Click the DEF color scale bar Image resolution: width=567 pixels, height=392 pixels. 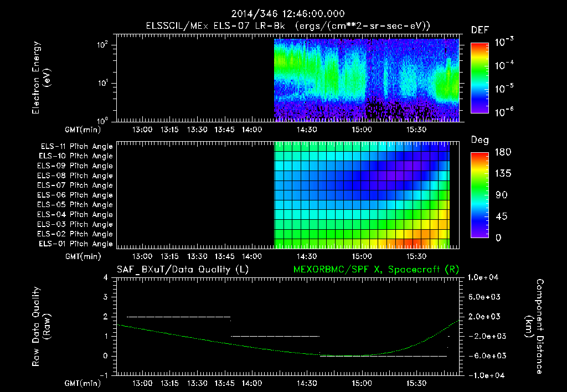(480, 78)
